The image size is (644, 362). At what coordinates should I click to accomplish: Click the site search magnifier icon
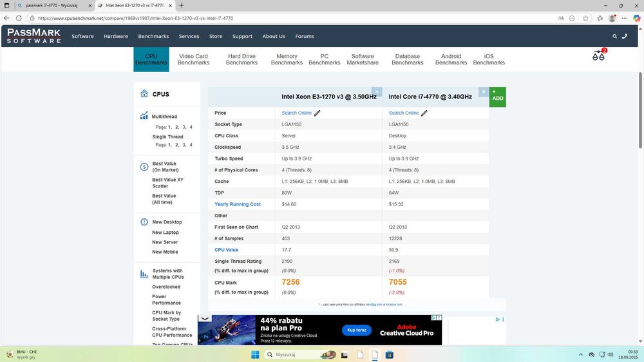pyautogui.click(x=615, y=36)
